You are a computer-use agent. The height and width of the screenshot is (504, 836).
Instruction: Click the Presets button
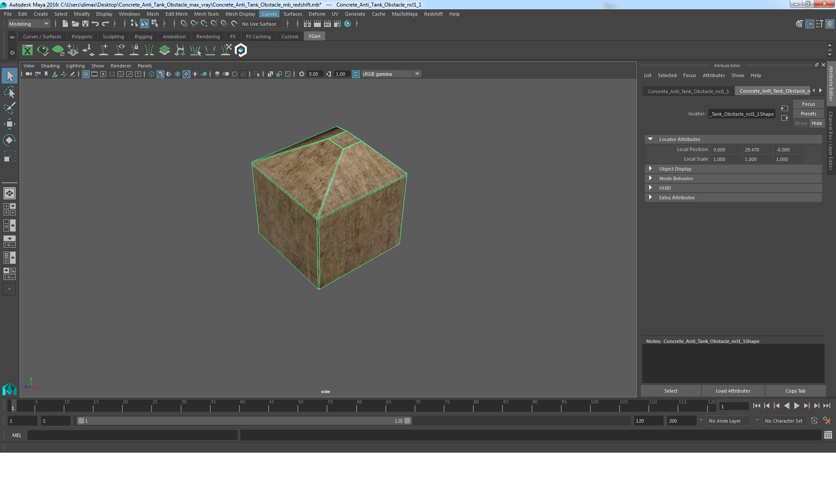click(808, 114)
